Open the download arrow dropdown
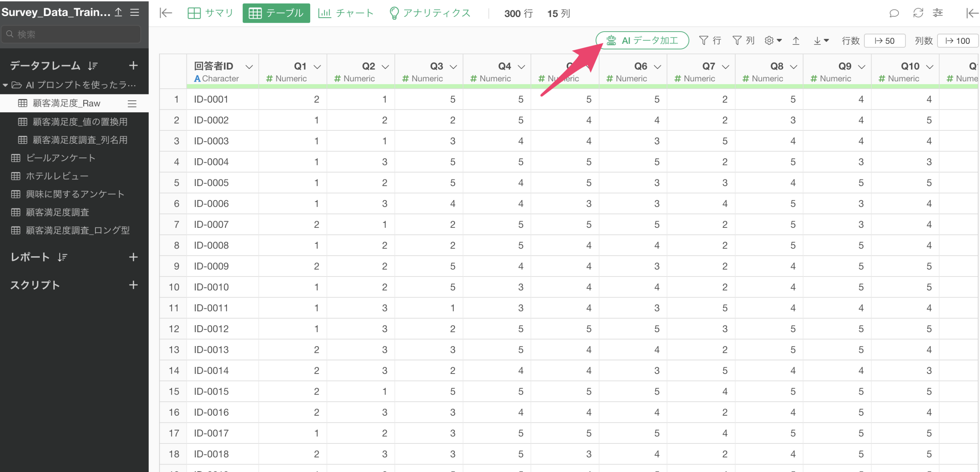Screen dimensions: 980x472 (x=821, y=41)
